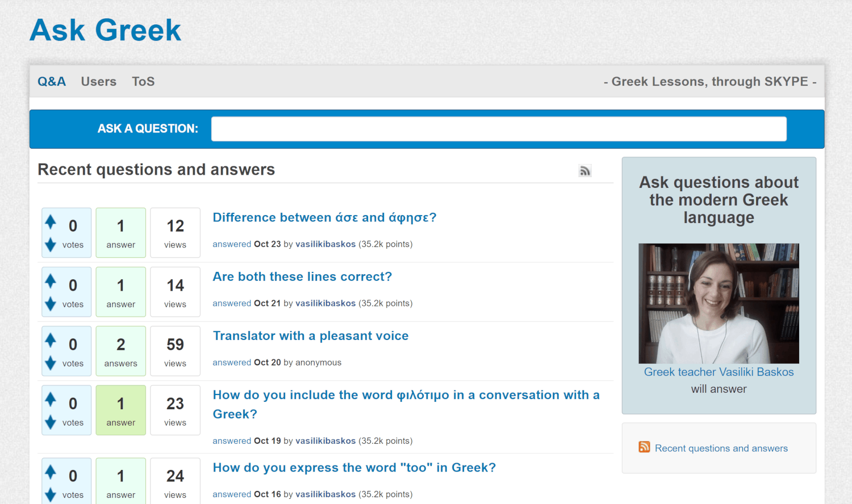Downvote 'Translator with a pleasant voice' question
Viewport: 852px width, 504px height.
pos(51,363)
